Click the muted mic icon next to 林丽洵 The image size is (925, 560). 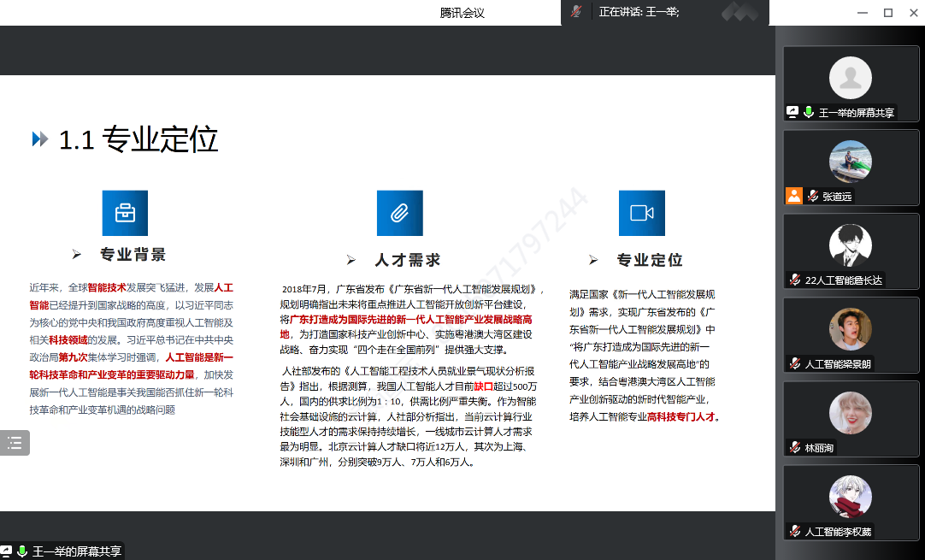click(794, 447)
